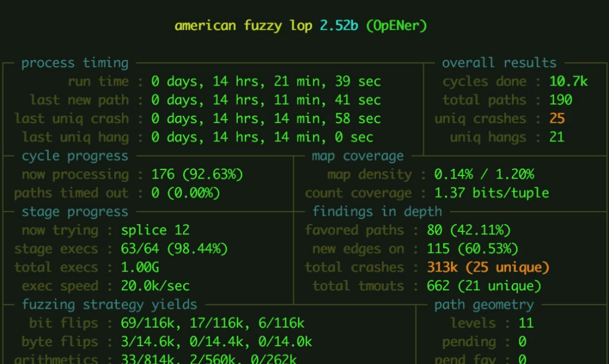The width and height of the screenshot is (609, 364).
Task: Click the cycle progress section label
Action: (x=75, y=156)
